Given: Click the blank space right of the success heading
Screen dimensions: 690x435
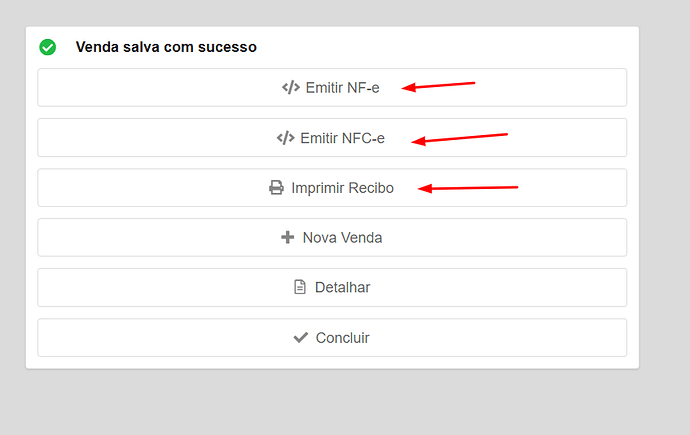Looking at the screenshot, I should [x=450, y=47].
